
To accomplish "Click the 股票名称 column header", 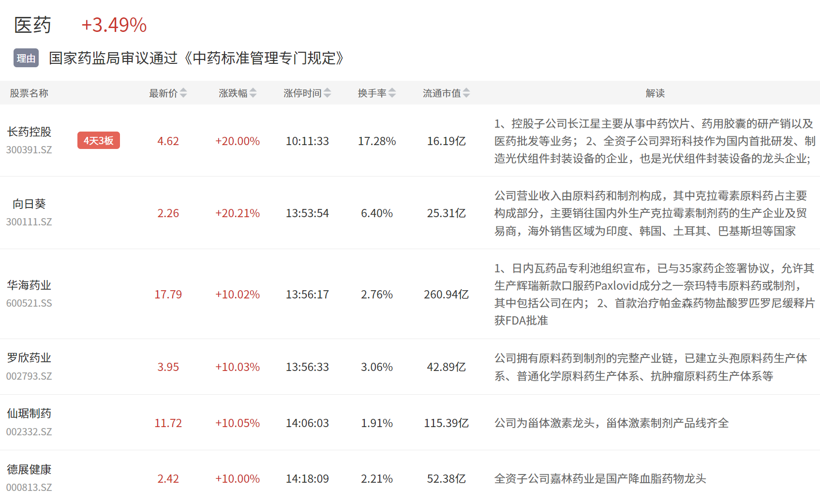I will (29, 93).
